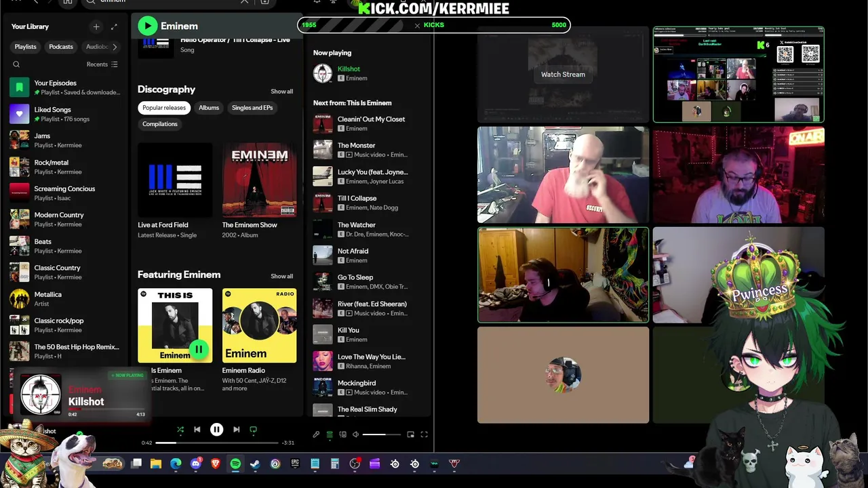Open the lyrics microphone view
The height and width of the screenshot is (488, 868).
coord(316,434)
